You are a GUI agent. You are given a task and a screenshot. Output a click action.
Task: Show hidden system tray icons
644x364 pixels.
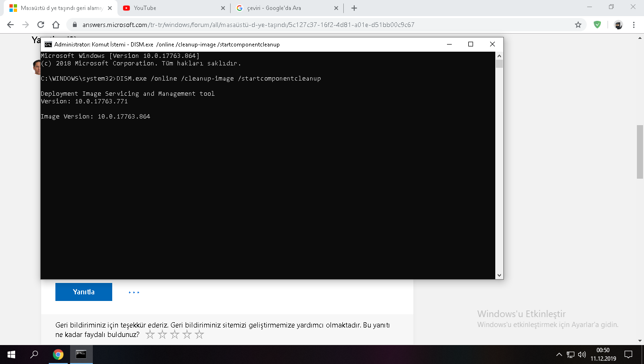tap(559, 355)
